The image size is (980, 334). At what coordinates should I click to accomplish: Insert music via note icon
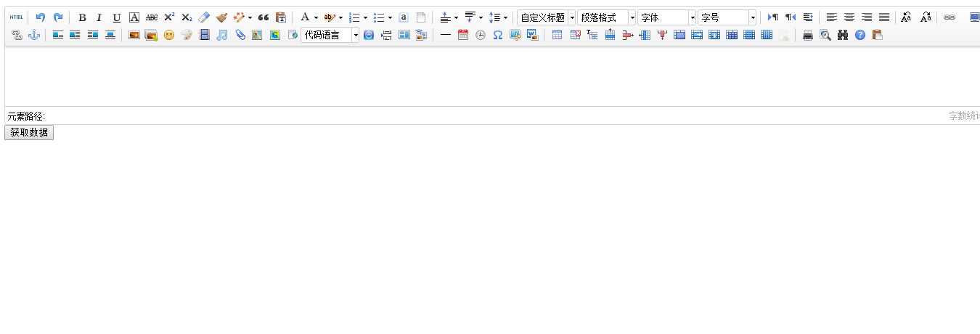pos(222,35)
